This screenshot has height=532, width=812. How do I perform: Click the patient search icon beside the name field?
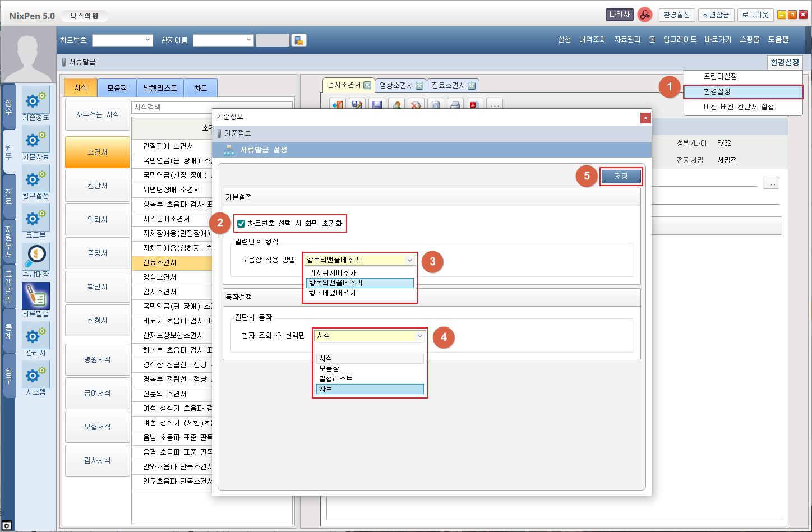click(x=299, y=40)
